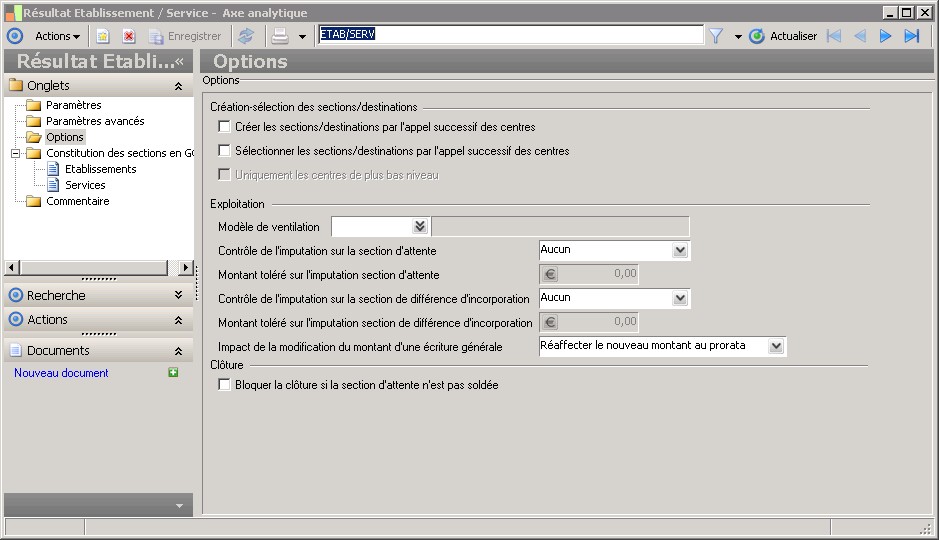Open Contrôle imputation section d'attente dropdown
Screen dimensions: 939x540
pyautogui.click(x=680, y=250)
